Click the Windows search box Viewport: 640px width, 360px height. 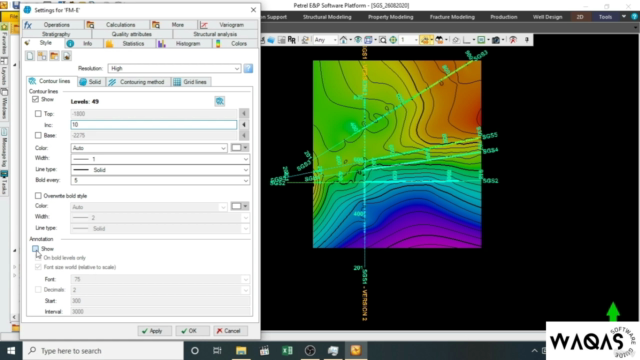coord(103,351)
